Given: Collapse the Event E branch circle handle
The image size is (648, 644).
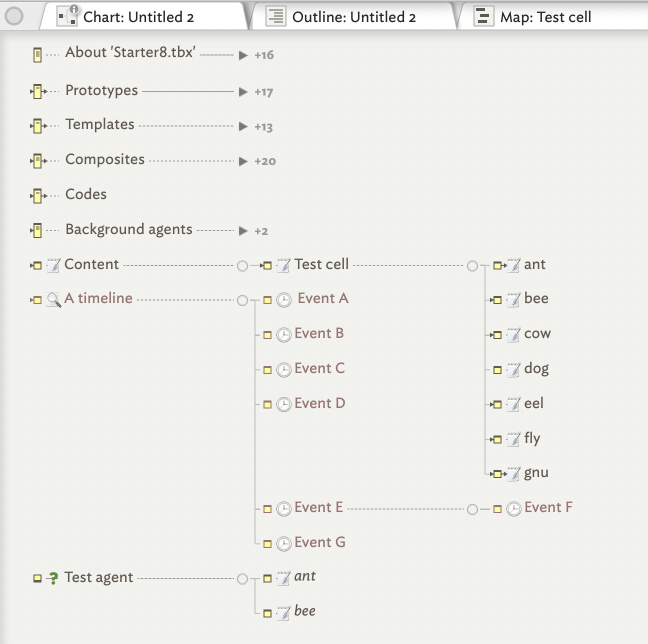Looking at the screenshot, I should click(472, 509).
